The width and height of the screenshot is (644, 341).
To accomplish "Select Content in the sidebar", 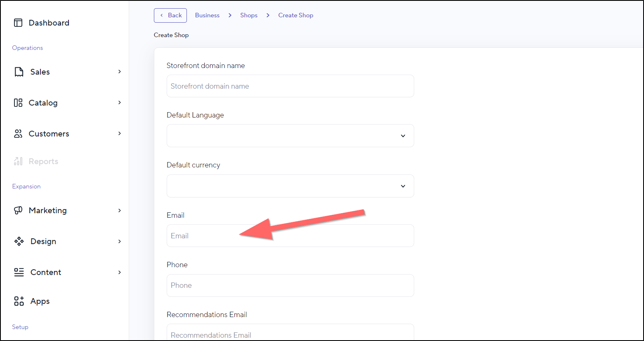I will coord(46,272).
